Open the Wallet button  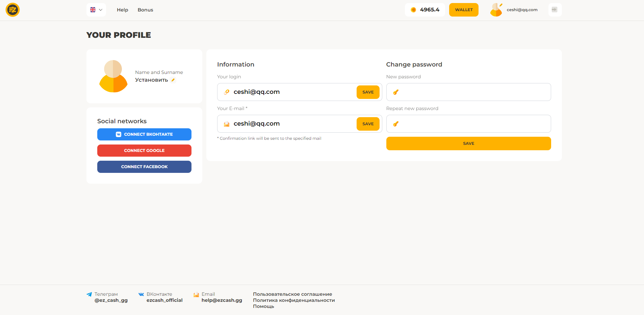(463, 10)
